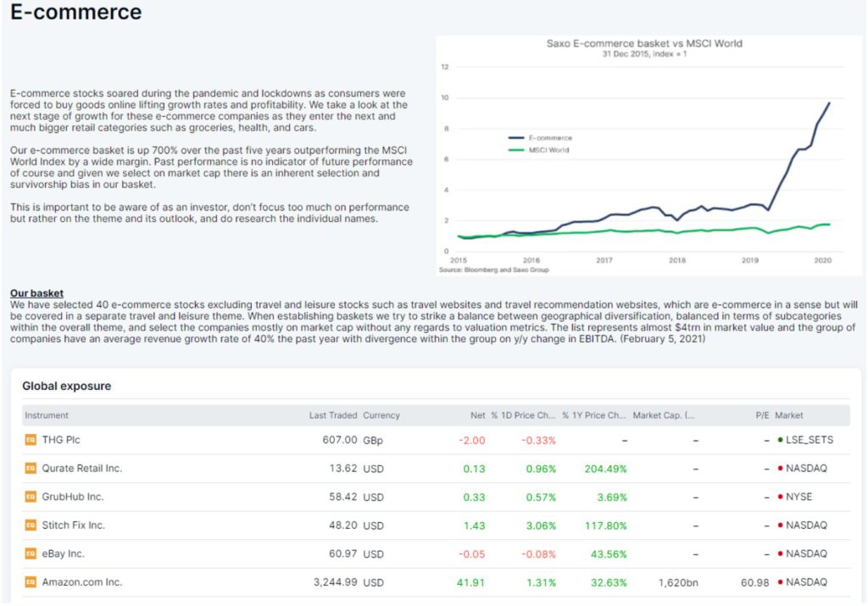Select last traded price 60.97
Image resolution: width=868 pixels, height=606 pixels.
[342, 553]
